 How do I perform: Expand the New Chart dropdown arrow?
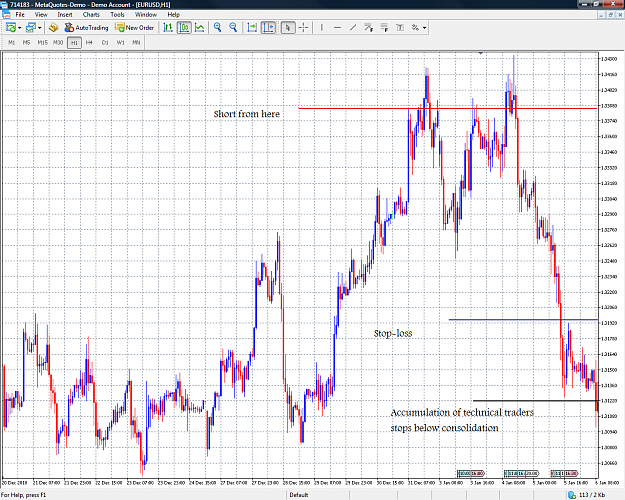point(20,28)
